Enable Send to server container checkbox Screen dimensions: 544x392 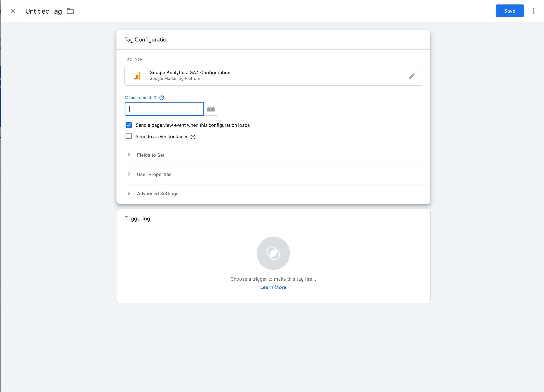(x=129, y=136)
